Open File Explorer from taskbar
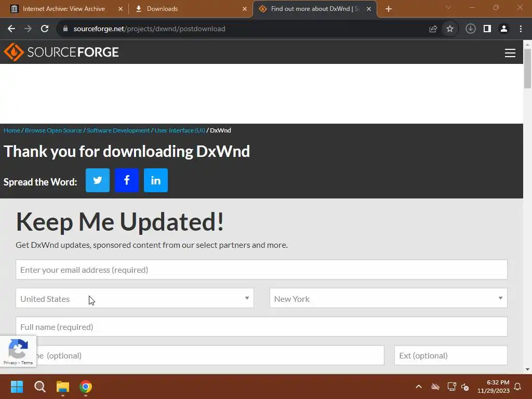The width and height of the screenshot is (532, 399). click(63, 387)
